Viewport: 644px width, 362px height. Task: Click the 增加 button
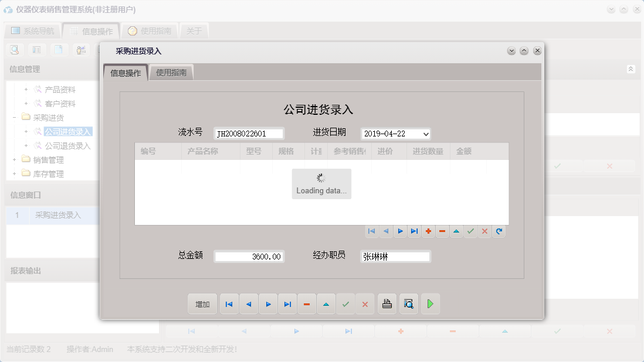tap(202, 303)
